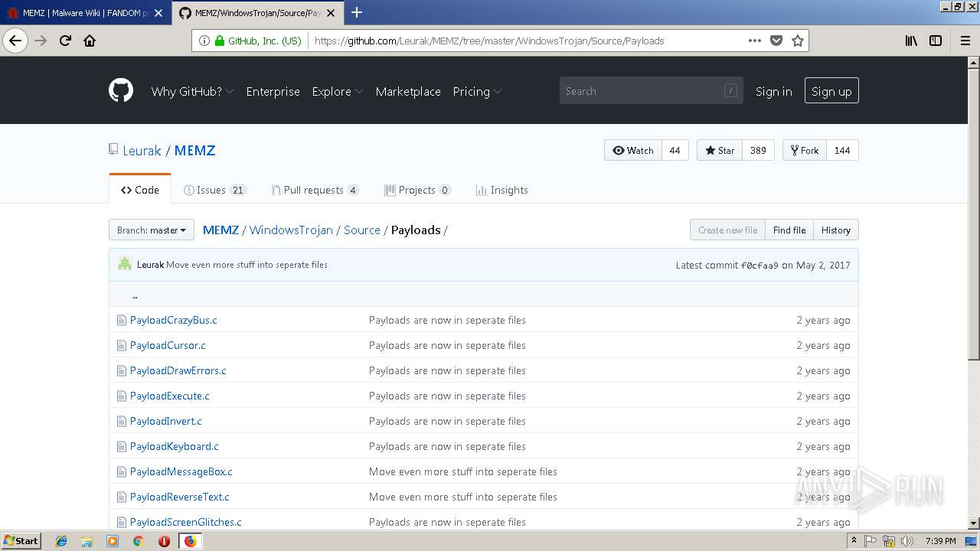Open PayloadMessageBox.c
This screenshot has width=980, height=551.
[x=181, y=471]
